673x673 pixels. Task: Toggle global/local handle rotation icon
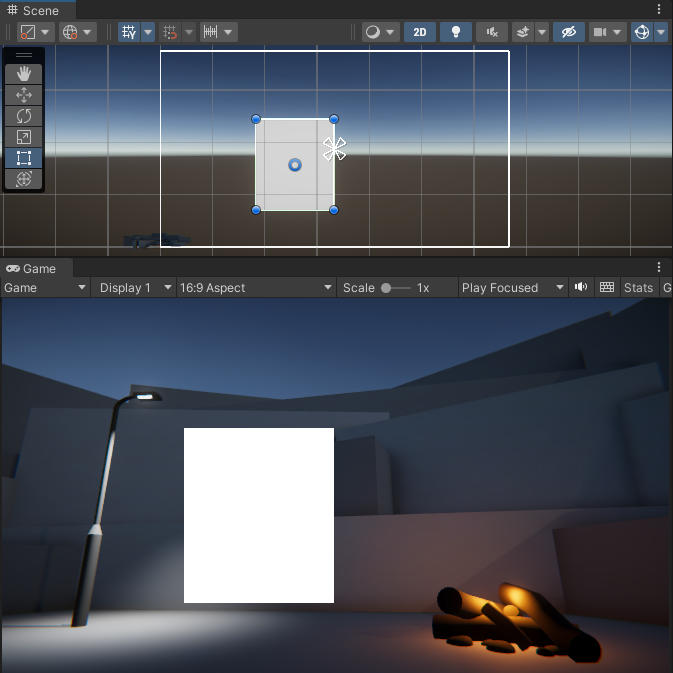pos(70,32)
